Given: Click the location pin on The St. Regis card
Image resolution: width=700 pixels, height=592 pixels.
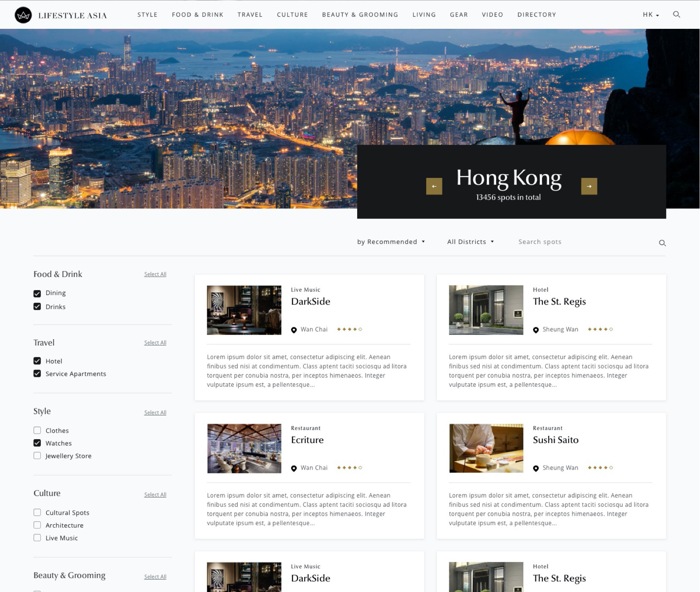Looking at the screenshot, I should coord(536,330).
